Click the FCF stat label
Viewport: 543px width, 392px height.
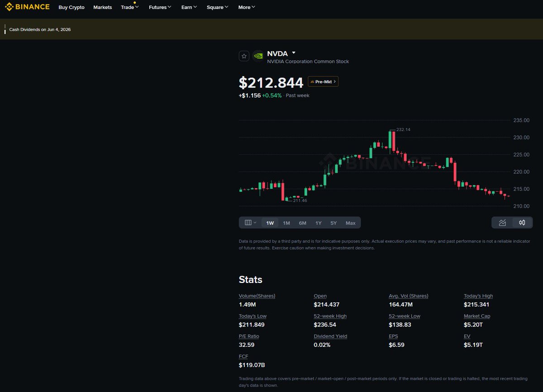coord(243,356)
